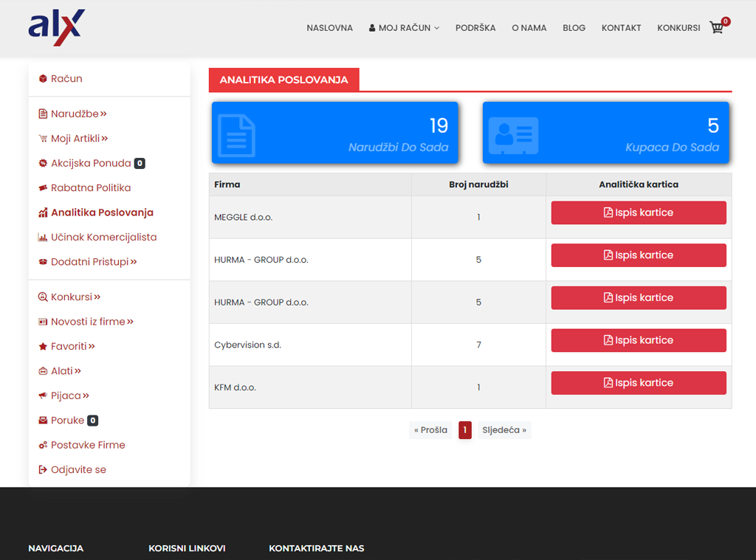The height and width of the screenshot is (560, 756).
Task: Open BLOG in top navigation
Action: (574, 28)
